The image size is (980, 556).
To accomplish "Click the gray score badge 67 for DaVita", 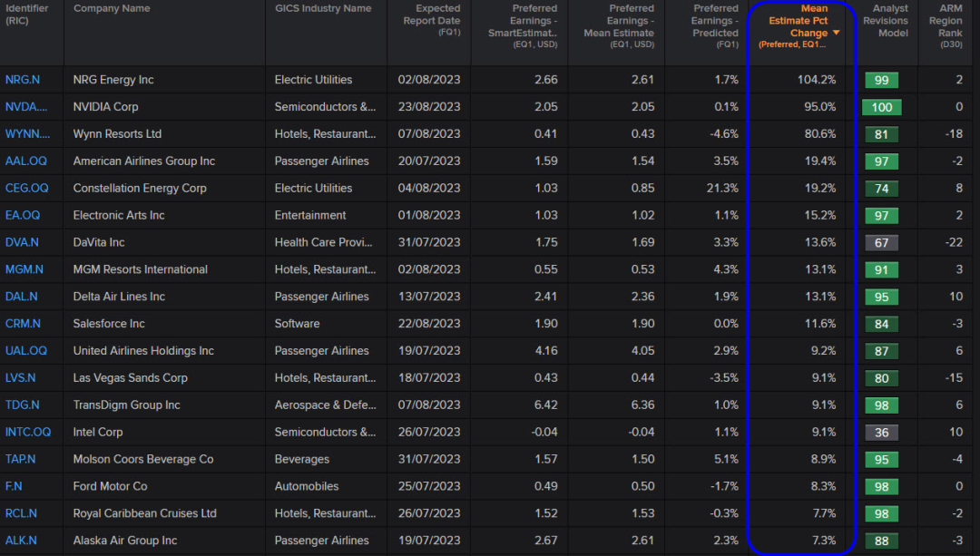I will tap(882, 242).
